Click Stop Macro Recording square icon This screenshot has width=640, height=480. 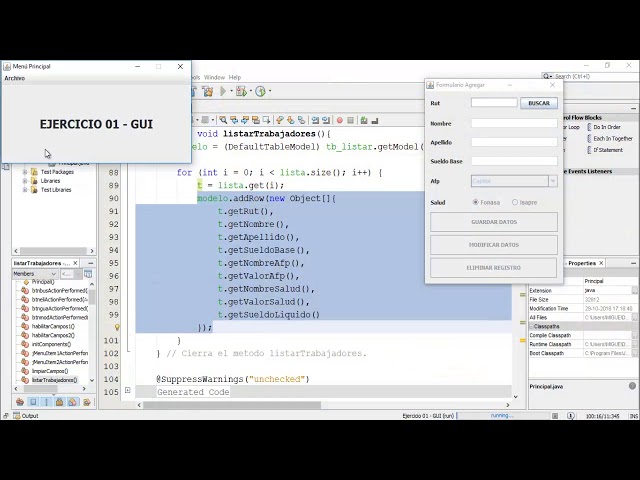click(x=350, y=120)
